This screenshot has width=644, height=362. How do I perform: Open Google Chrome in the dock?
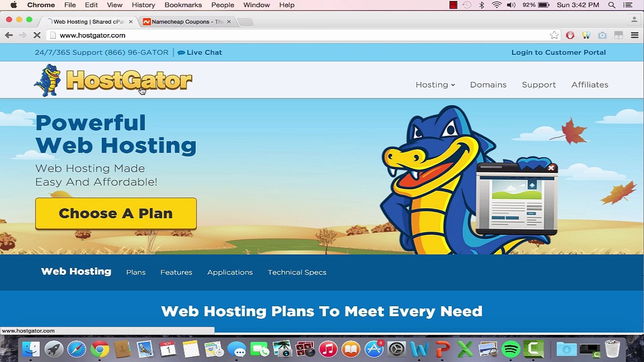tap(100, 348)
